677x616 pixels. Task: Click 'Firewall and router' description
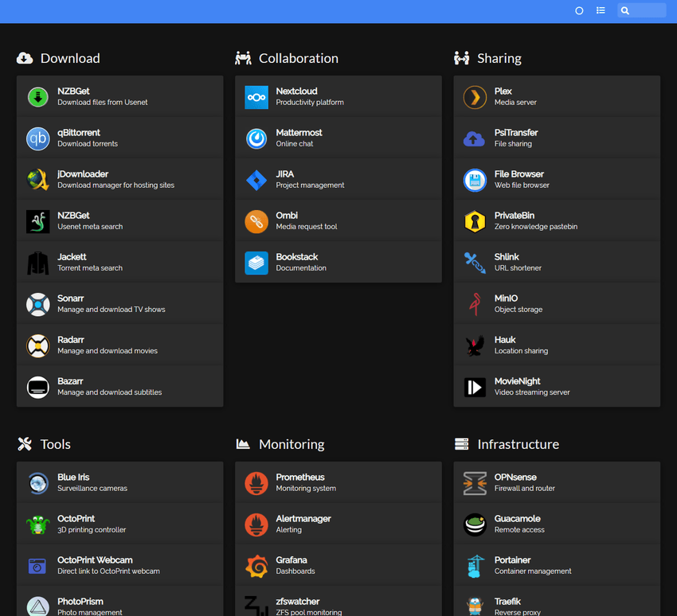[x=525, y=489]
